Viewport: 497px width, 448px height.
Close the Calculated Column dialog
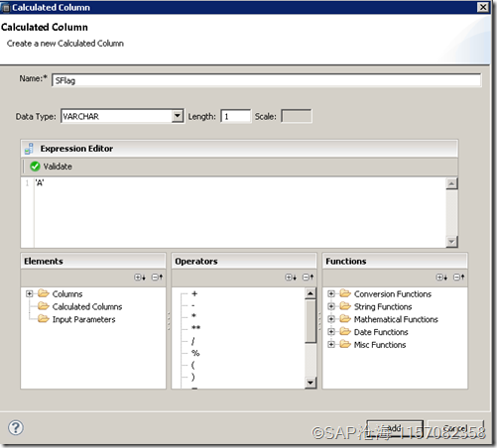click(x=483, y=7)
